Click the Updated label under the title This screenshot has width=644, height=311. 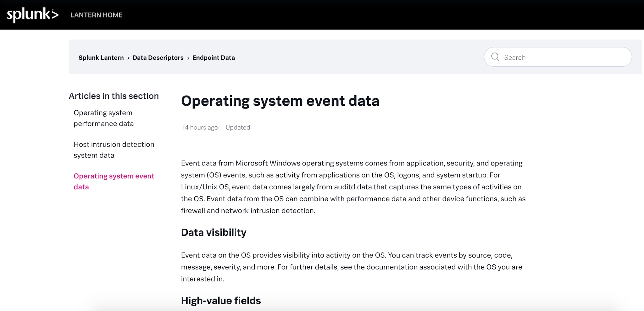coord(238,127)
